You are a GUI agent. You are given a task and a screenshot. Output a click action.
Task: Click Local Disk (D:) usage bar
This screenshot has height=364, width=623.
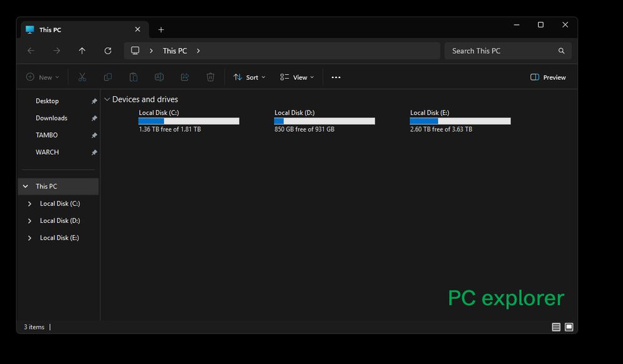[x=325, y=121]
